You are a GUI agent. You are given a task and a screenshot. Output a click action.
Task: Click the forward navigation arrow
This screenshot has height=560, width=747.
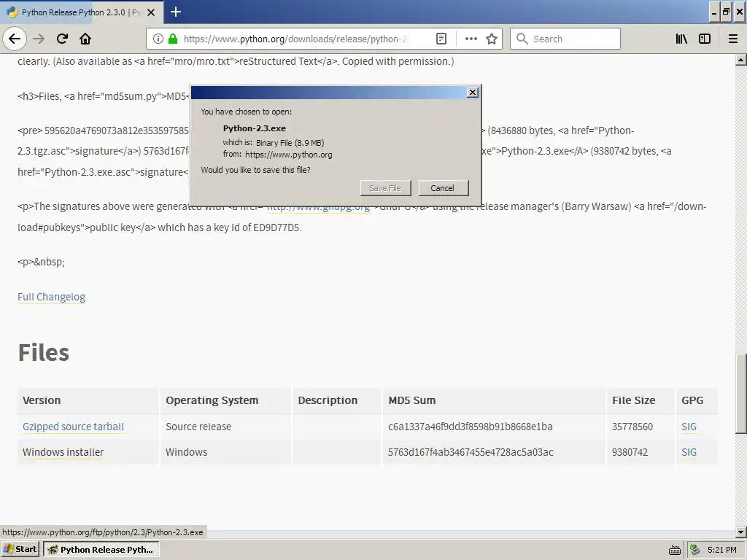(39, 39)
